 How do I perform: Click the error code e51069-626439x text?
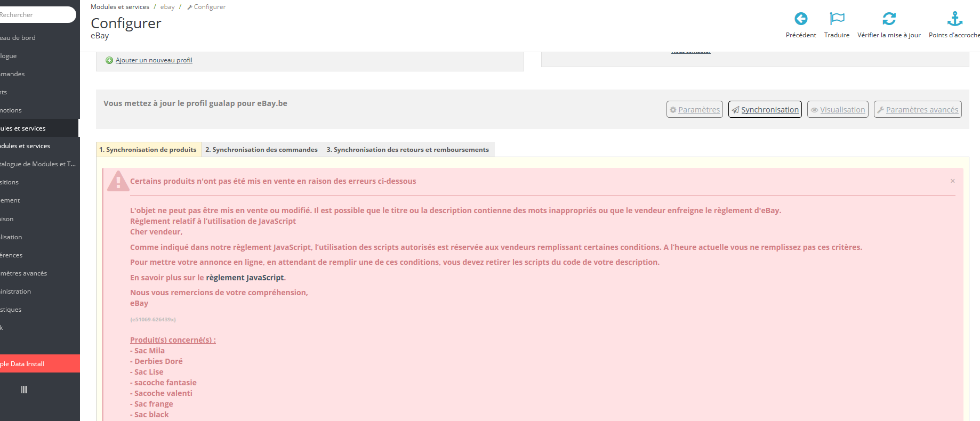click(x=153, y=320)
